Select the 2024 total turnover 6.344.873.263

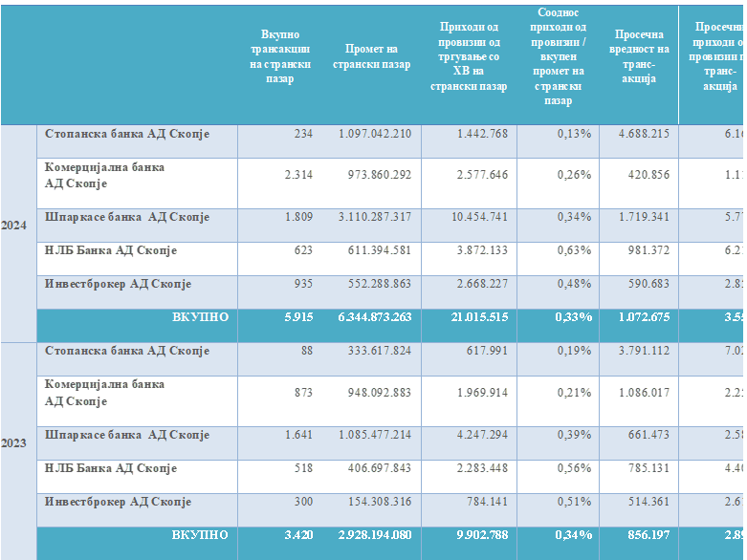click(x=375, y=317)
